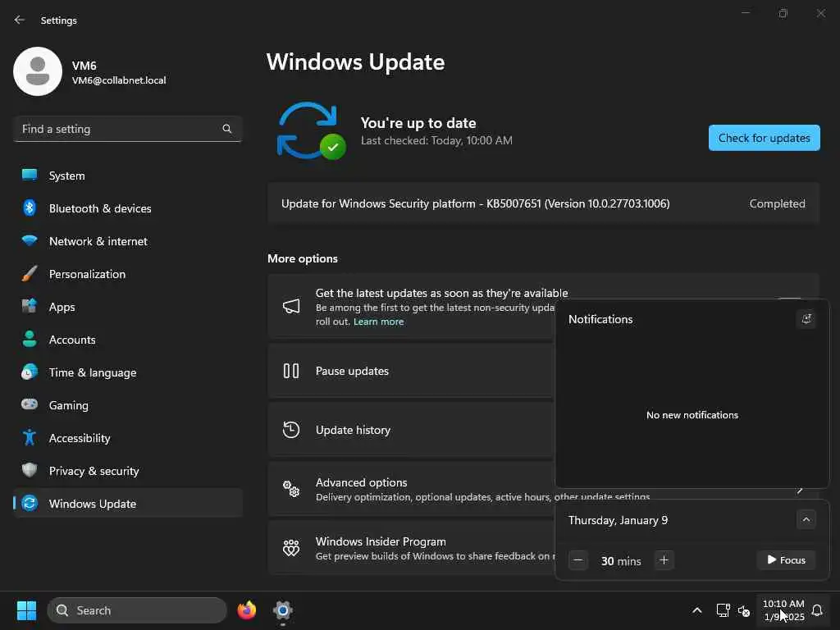Select the KB5007651 security platform update row
840x630 pixels.
tap(543, 203)
